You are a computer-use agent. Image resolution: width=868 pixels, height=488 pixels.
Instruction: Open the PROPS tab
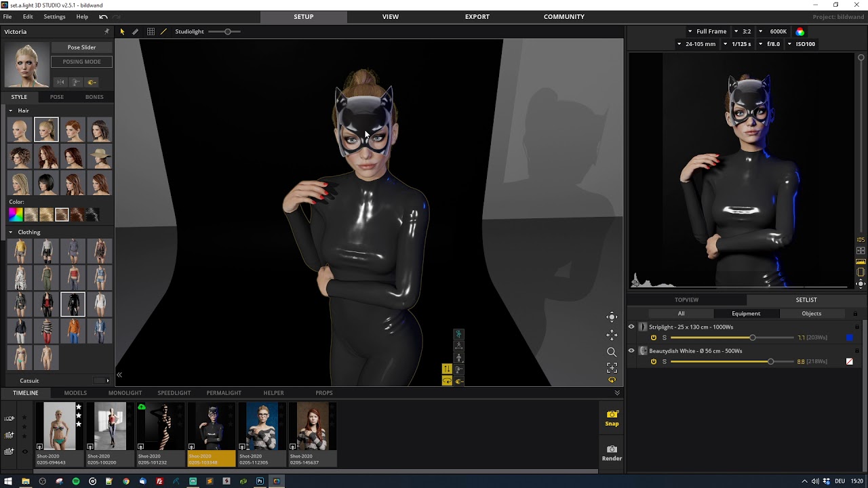[324, 393]
